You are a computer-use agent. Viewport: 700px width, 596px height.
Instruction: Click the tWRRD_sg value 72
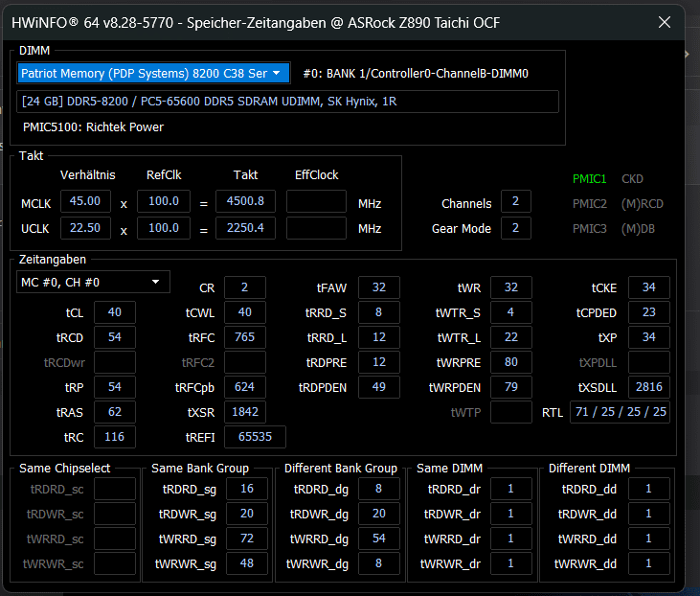click(247, 539)
